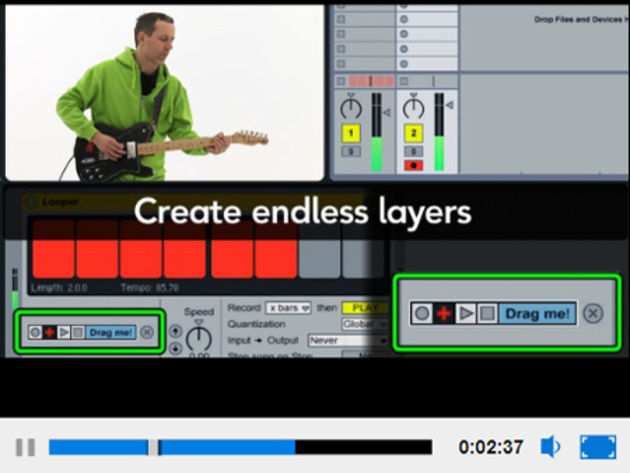This screenshot has height=473, width=630.
Task: Click the unbuffered black part of seek bar
Action: [x=364, y=447]
